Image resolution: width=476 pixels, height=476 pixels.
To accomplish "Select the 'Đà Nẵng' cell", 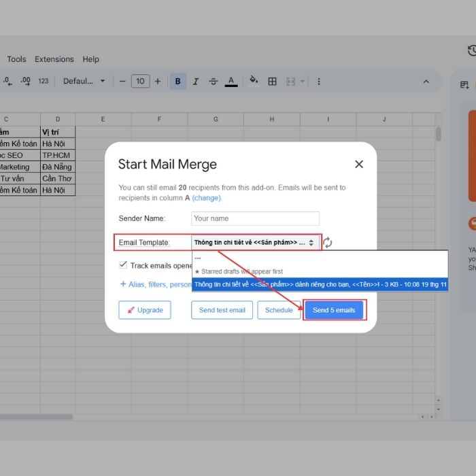I will point(58,167).
